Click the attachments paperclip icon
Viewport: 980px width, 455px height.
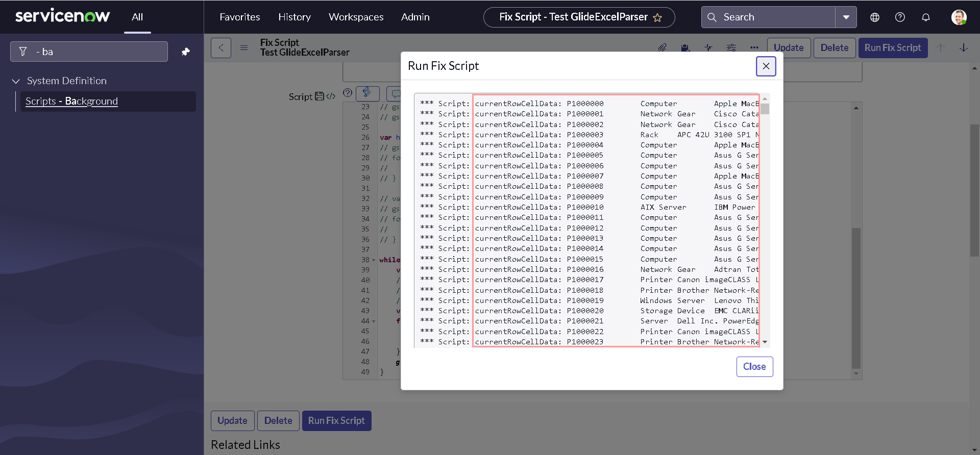(662, 48)
